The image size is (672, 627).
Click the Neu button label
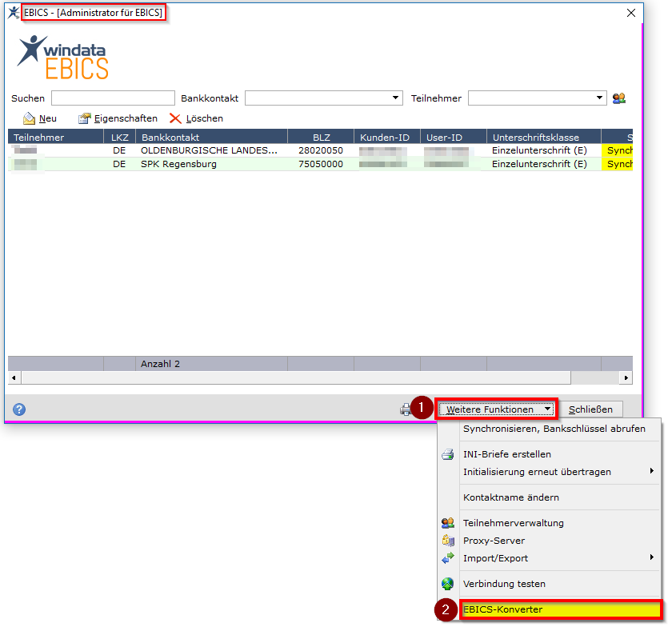47,118
